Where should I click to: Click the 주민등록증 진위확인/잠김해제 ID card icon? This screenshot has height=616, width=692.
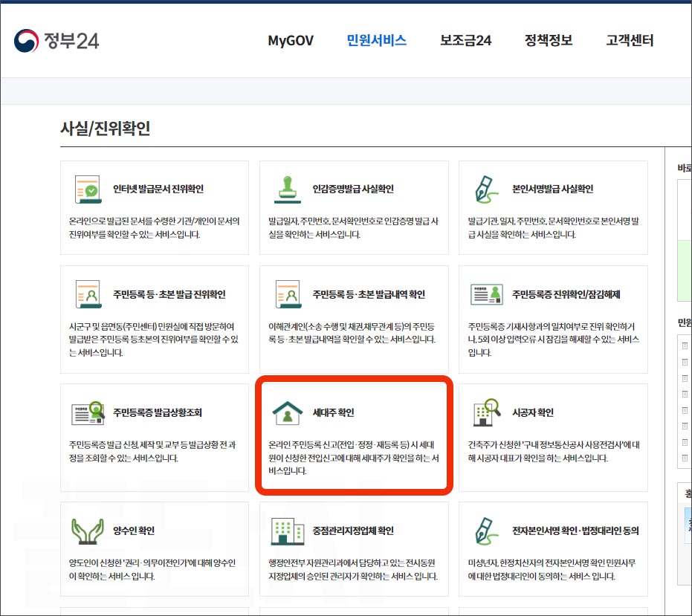pyautogui.click(x=487, y=294)
